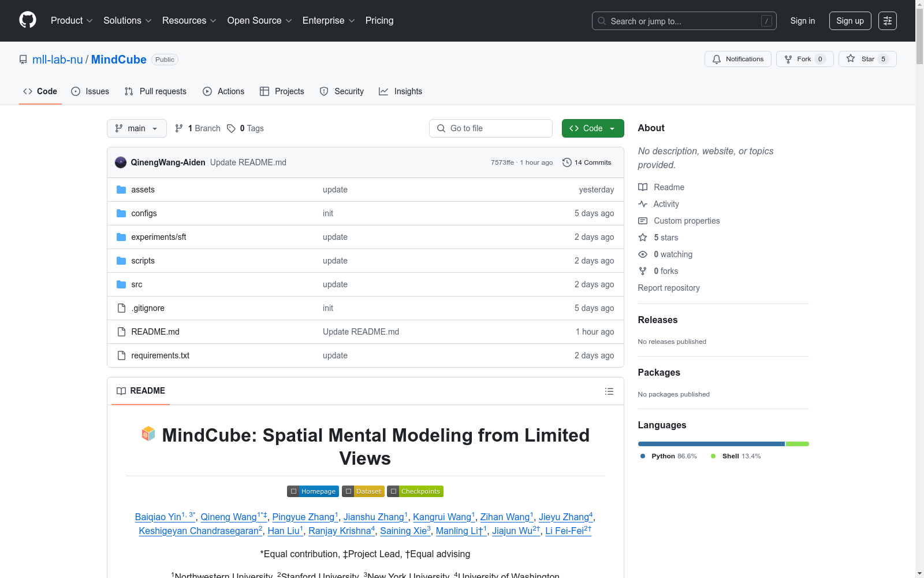Open the README outline list icon
The height and width of the screenshot is (578, 924).
tap(609, 391)
